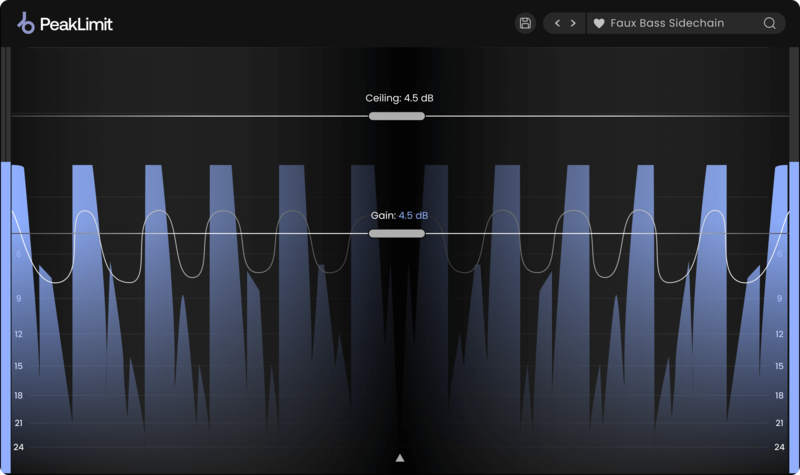Image resolution: width=800 pixels, height=475 pixels.
Task: Go to the previous preset with left arrow
Action: pyautogui.click(x=557, y=23)
